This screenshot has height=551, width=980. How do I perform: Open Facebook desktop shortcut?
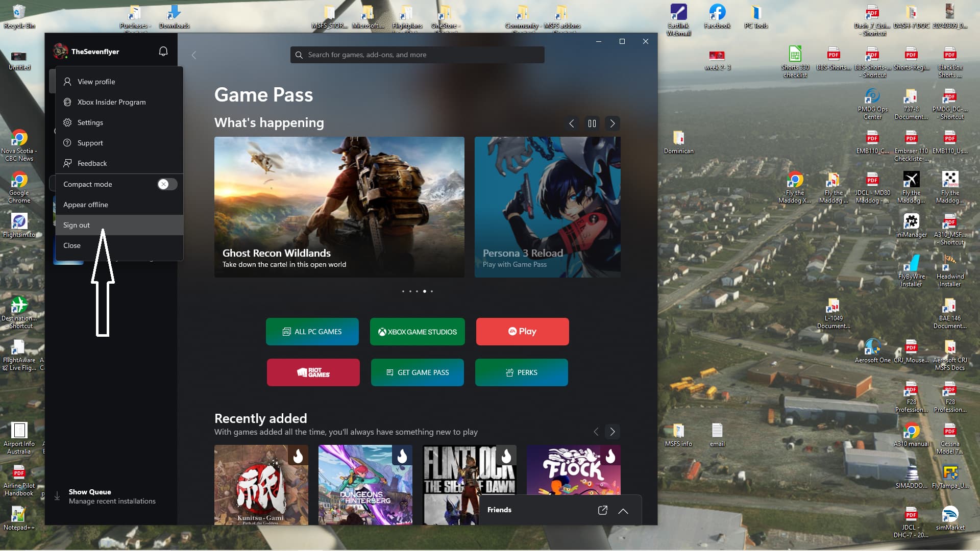click(717, 16)
